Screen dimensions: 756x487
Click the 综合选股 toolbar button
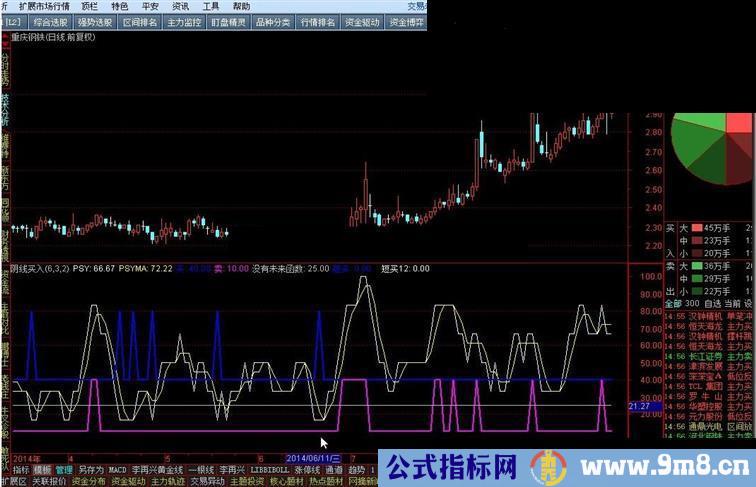coord(51,21)
